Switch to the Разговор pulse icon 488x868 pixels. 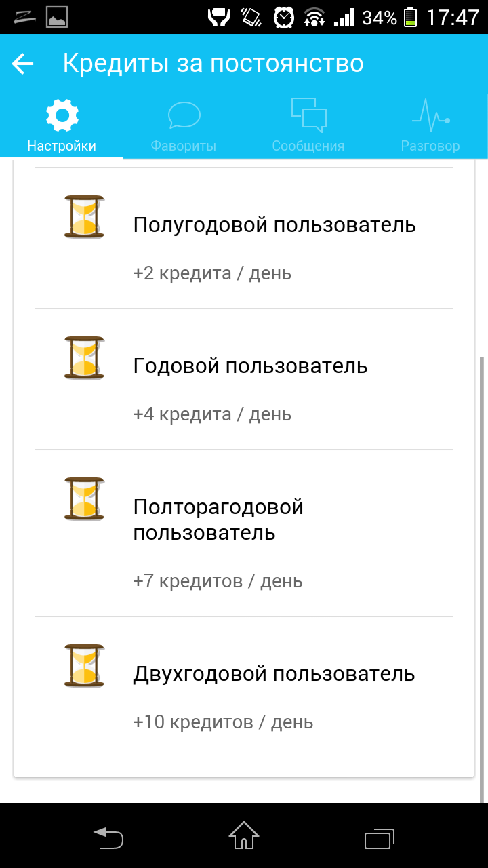click(430, 115)
